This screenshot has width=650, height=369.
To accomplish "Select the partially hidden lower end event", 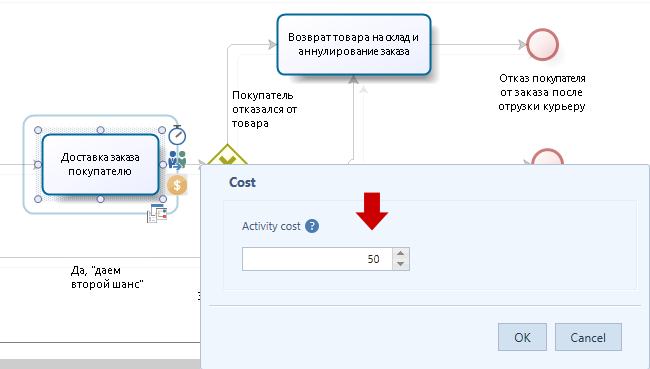I will click(547, 156).
